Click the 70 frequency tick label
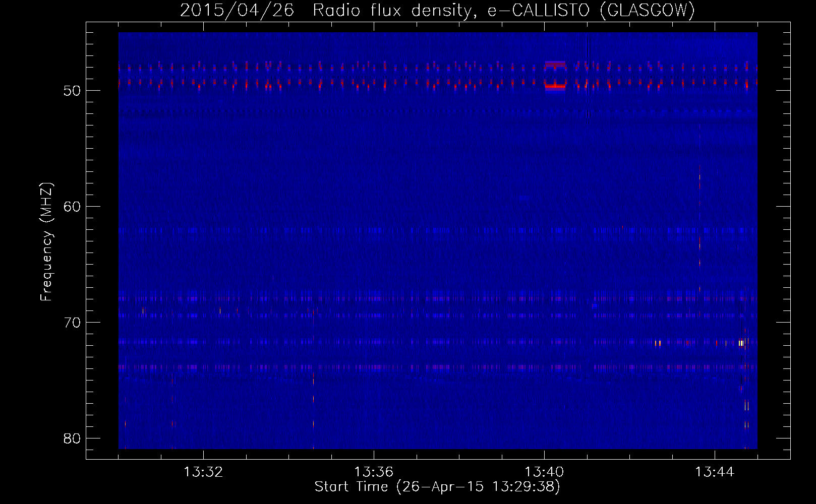Viewport: 816px width, 504px height. click(x=72, y=323)
